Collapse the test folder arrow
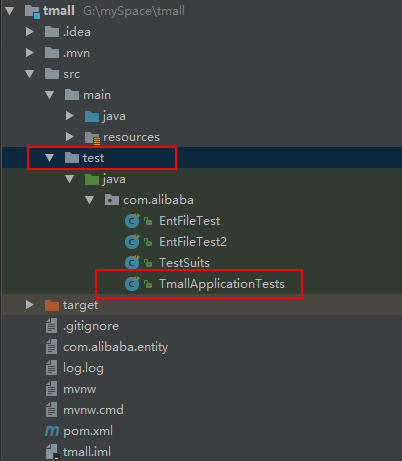This screenshot has height=461, width=402. [50, 158]
